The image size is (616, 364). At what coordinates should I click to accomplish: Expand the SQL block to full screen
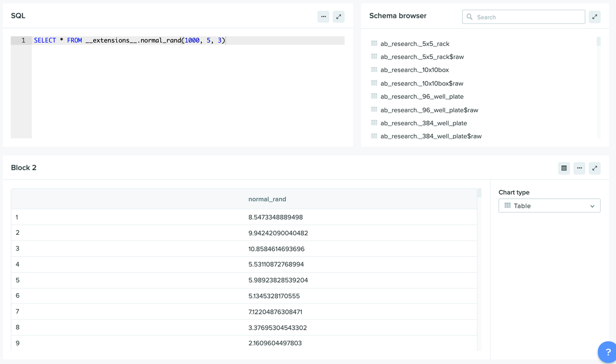click(x=339, y=16)
